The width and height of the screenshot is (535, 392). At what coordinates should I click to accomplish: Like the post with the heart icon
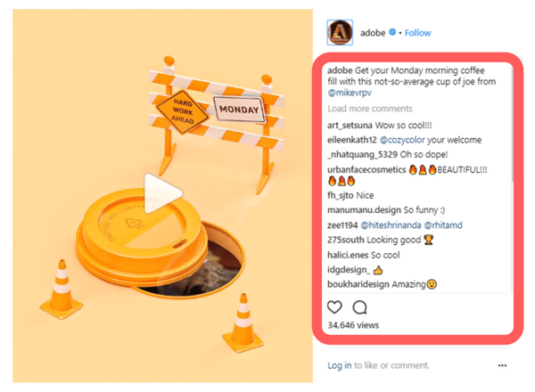pos(335,307)
